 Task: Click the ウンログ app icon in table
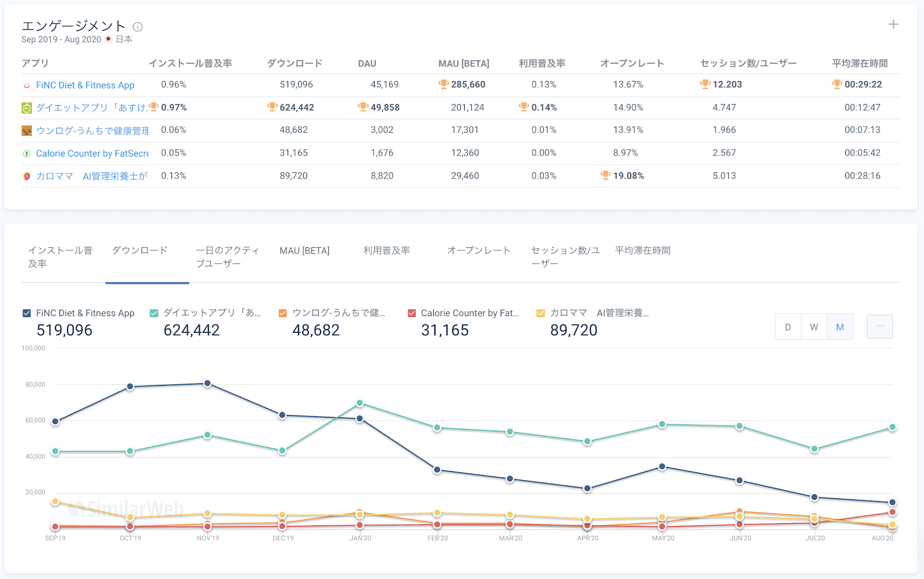click(27, 131)
